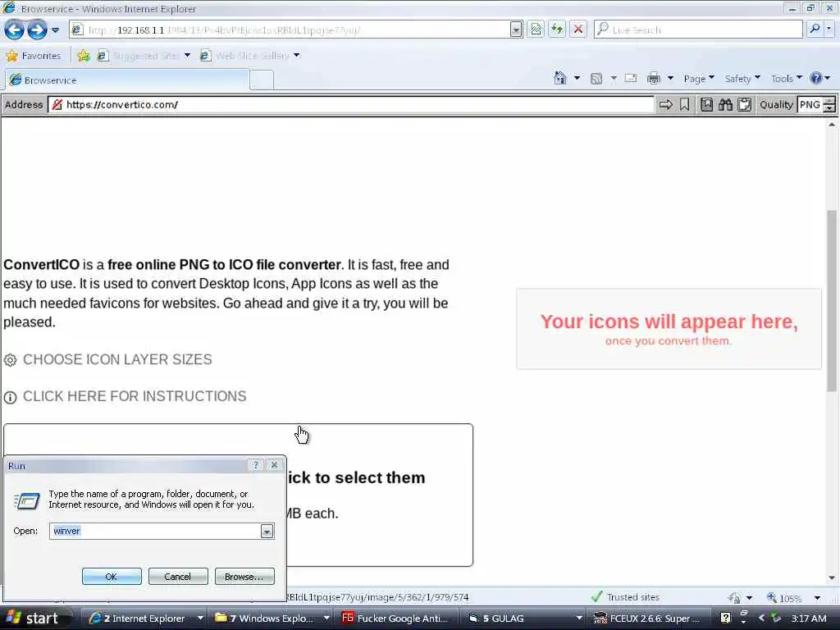Viewport: 840px width, 630px height.
Task: Click the Internet Explorer URL address field
Action: point(290,30)
